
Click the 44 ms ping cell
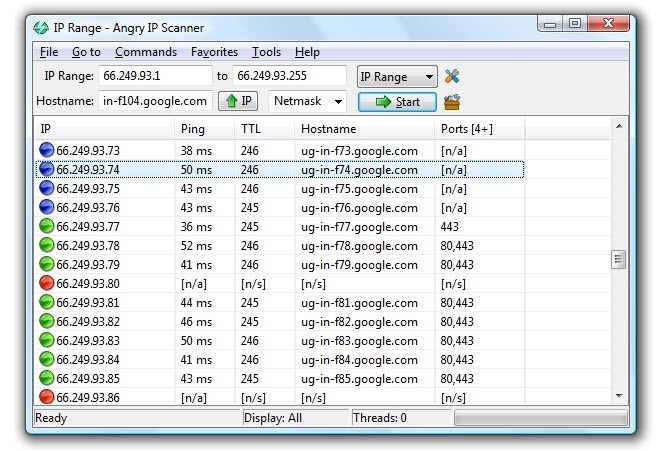(x=196, y=303)
